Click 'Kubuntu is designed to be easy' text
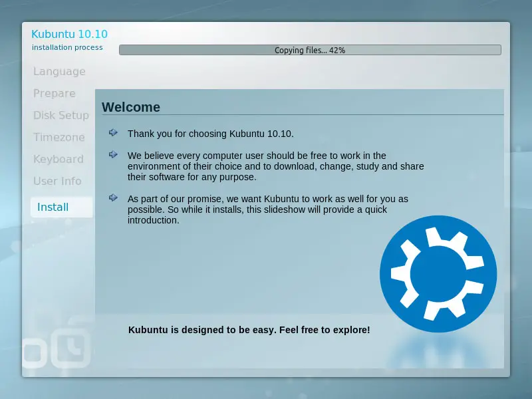Image resolution: width=532 pixels, height=399 pixels. (x=249, y=330)
